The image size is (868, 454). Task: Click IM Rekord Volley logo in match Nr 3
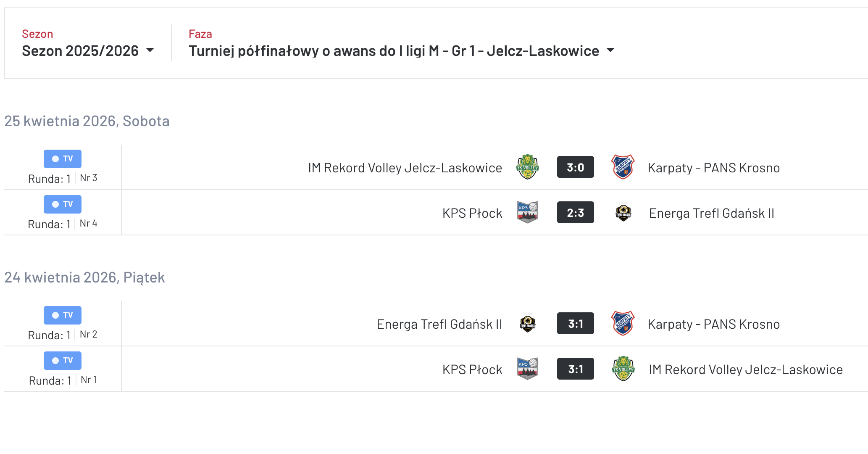pos(527,167)
